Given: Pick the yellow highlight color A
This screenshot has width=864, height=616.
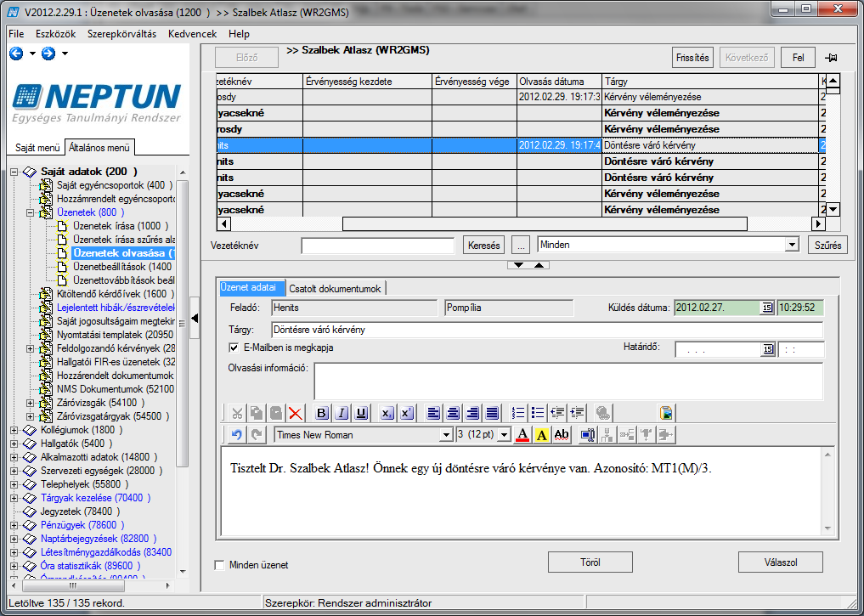Looking at the screenshot, I should click(x=542, y=435).
